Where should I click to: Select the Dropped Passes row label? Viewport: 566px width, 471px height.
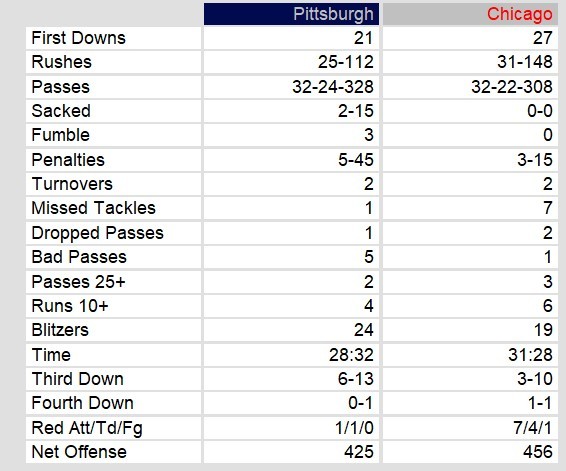(97, 233)
